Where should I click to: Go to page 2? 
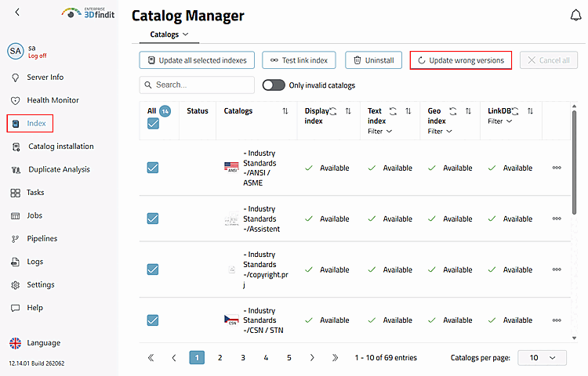[220, 358]
